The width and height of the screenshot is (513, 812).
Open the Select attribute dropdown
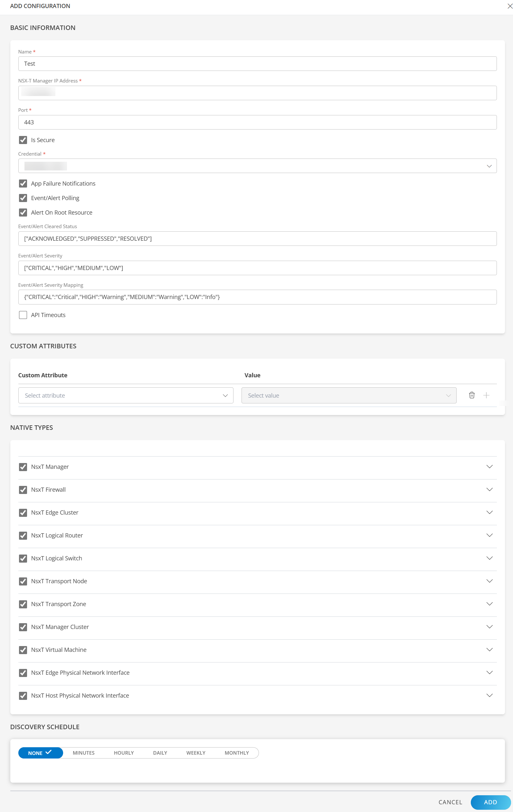click(125, 396)
